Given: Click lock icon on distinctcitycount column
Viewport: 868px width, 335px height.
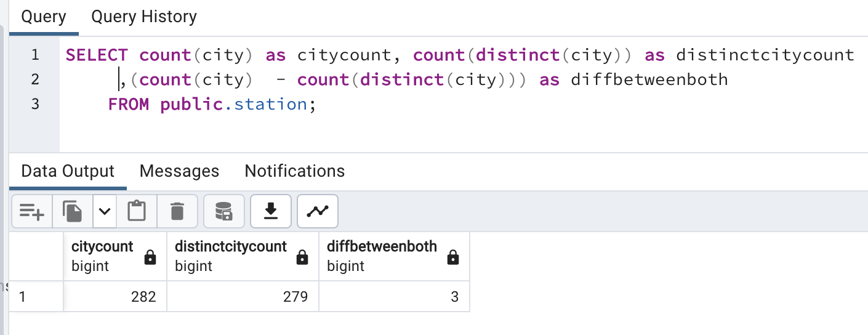Looking at the screenshot, I should pos(302,257).
